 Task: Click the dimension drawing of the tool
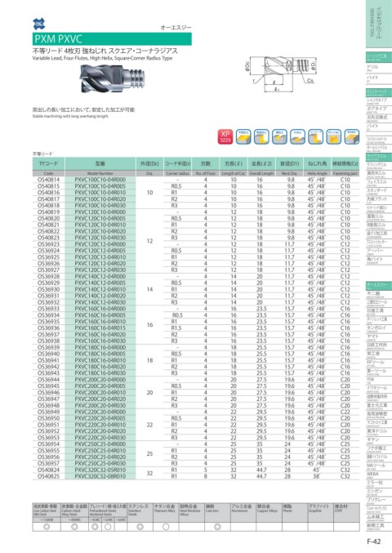(281, 74)
